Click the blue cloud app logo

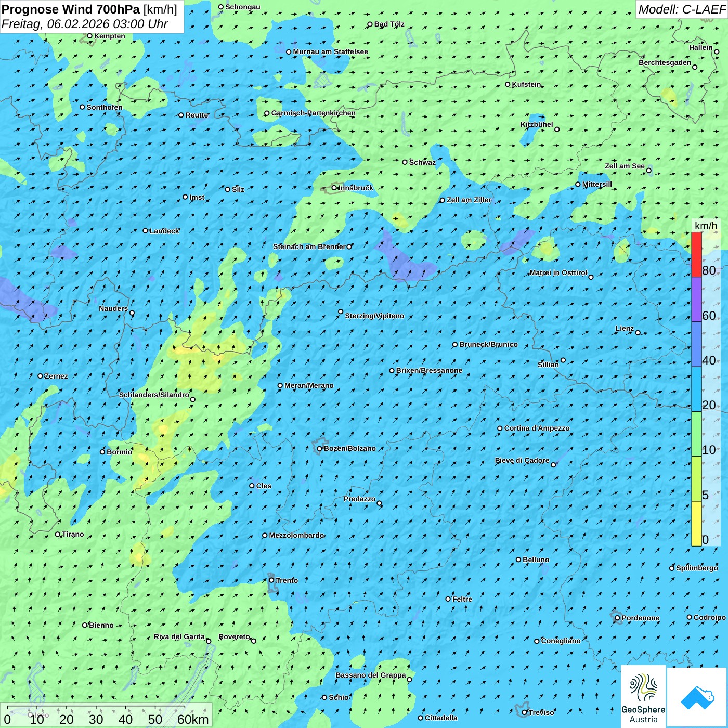697,697
